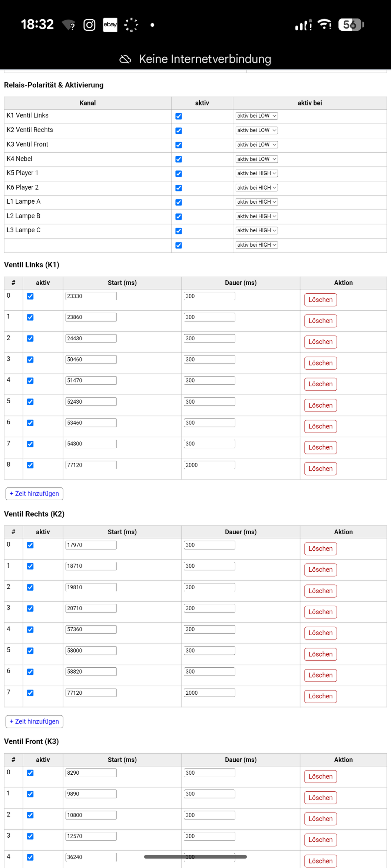Tap the WiFi alert icon beside battery
Viewport: 391px width, 868px height.
point(325,24)
